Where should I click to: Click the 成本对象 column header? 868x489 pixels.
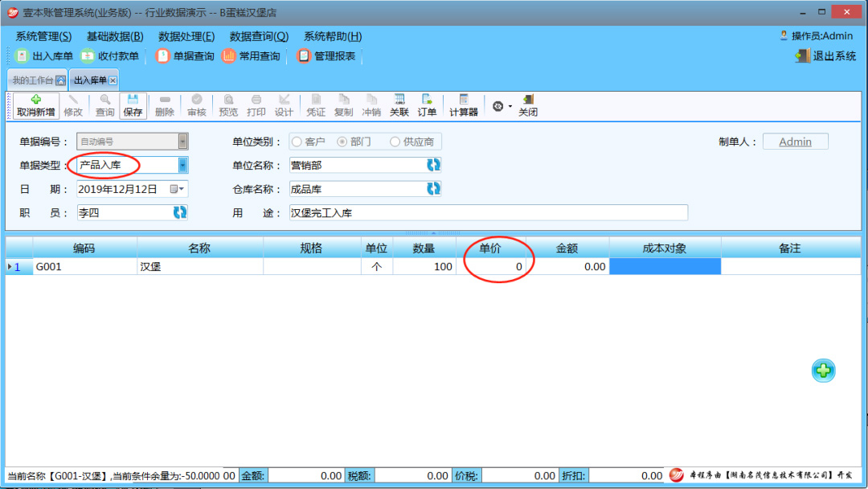pos(665,248)
